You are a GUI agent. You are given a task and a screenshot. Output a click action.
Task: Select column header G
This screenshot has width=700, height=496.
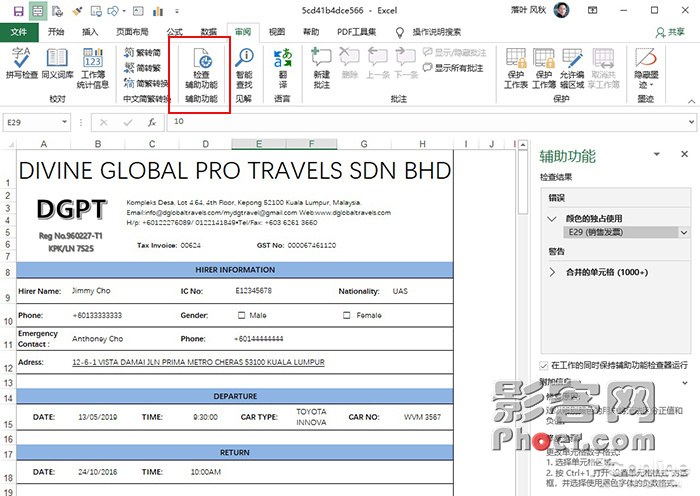pyautogui.click(x=364, y=144)
